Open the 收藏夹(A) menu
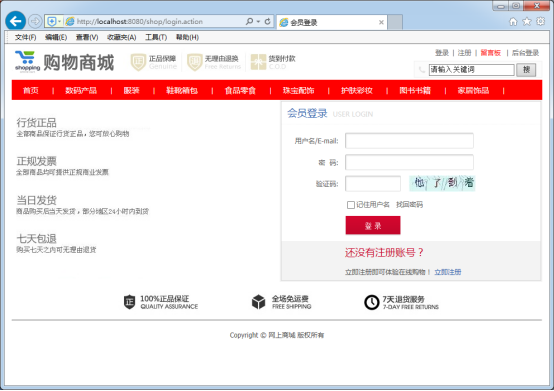554x391 pixels. coord(122,37)
